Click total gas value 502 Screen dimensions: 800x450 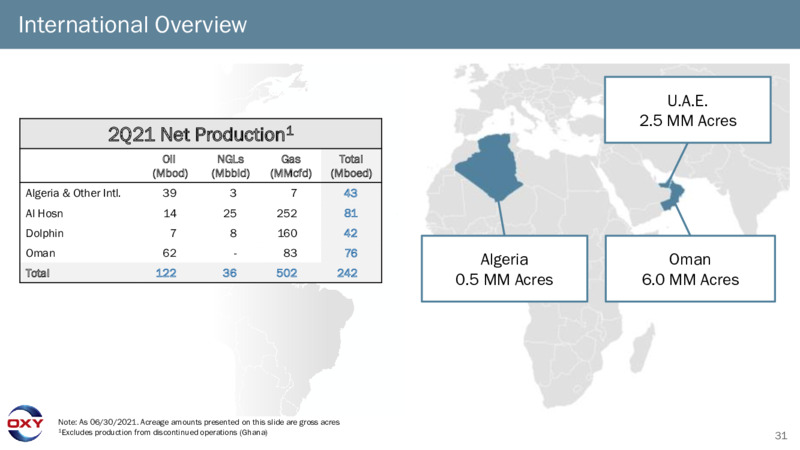point(287,273)
